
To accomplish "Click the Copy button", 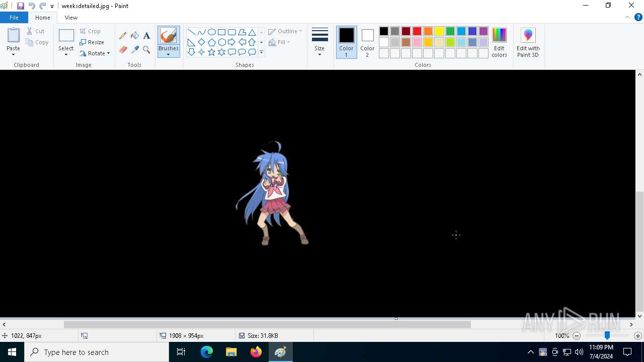I will pos(38,42).
